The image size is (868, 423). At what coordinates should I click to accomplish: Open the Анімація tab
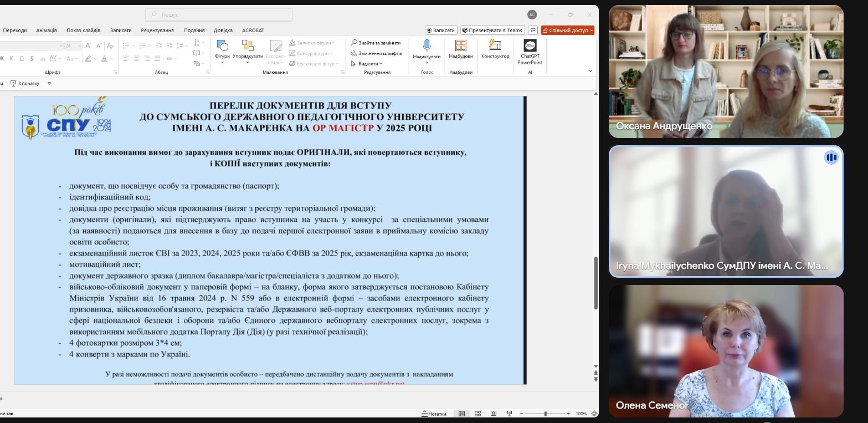(x=47, y=30)
